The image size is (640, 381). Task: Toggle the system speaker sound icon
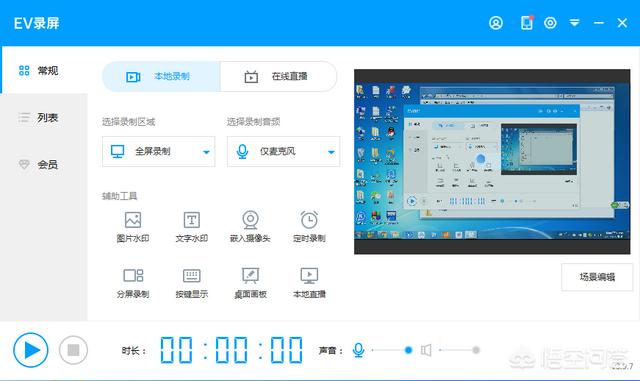coord(426,350)
